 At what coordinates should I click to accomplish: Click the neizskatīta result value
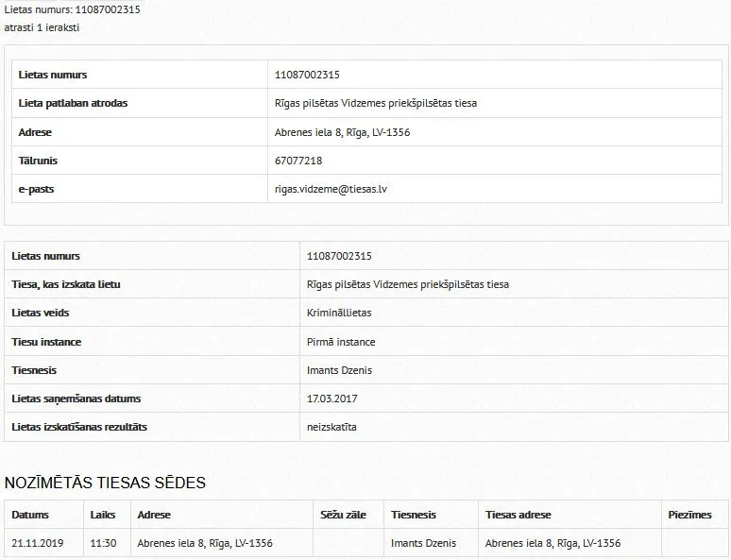[x=331, y=427]
